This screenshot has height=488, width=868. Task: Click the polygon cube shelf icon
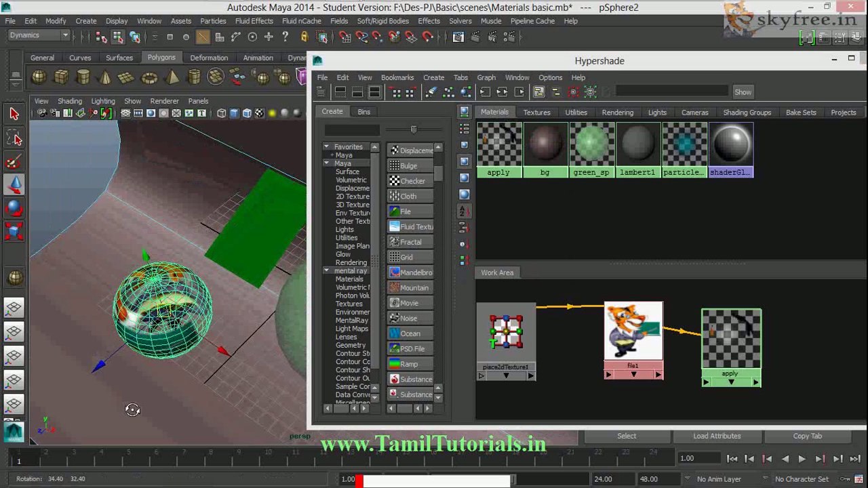tap(61, 77)
